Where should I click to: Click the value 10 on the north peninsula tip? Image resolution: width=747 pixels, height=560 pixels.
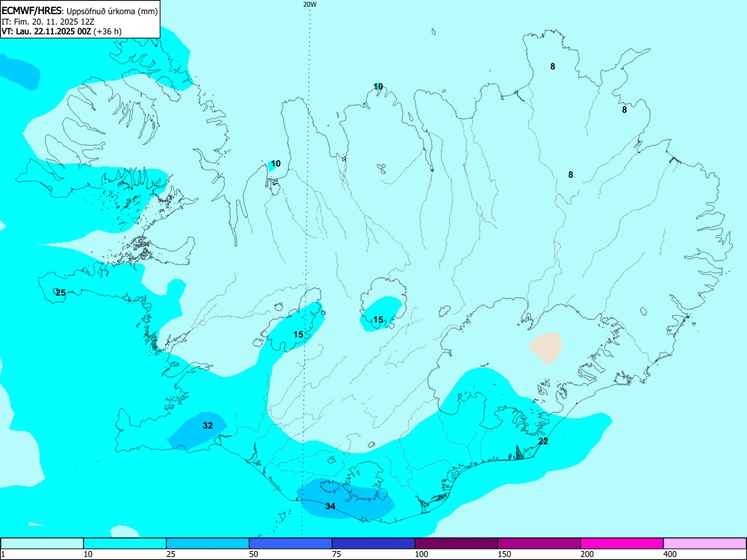click(x=378, y=87)
